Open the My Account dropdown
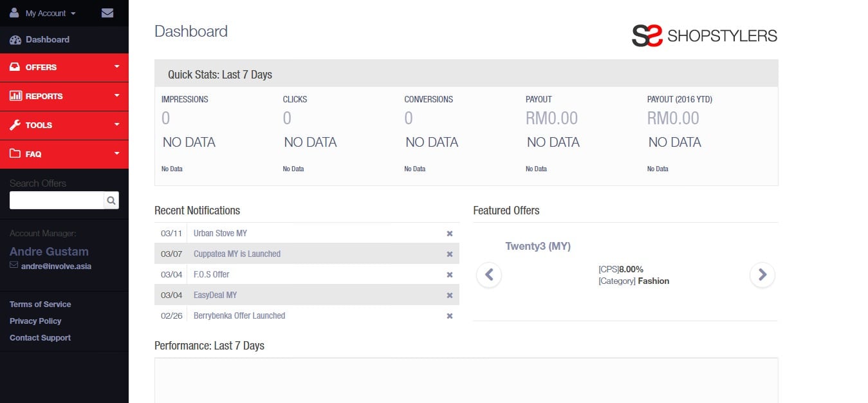The width and height of the screenshot is (868, 403). tap(50, 13)
